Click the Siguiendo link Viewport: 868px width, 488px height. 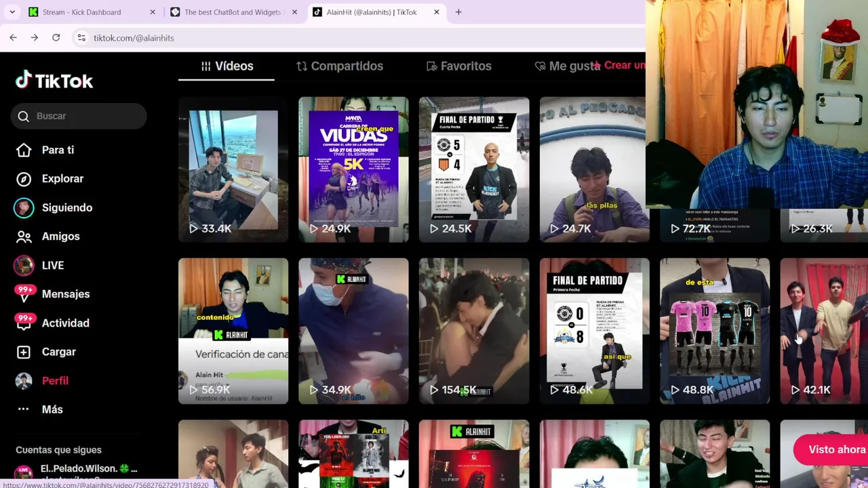coord(67,207)
